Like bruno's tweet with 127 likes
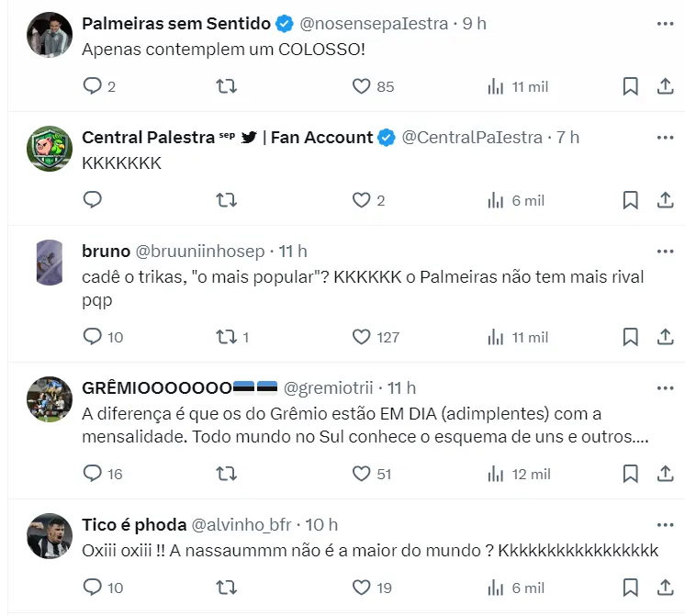This screenshot has width=685, height=616. (x=362, y=337)
